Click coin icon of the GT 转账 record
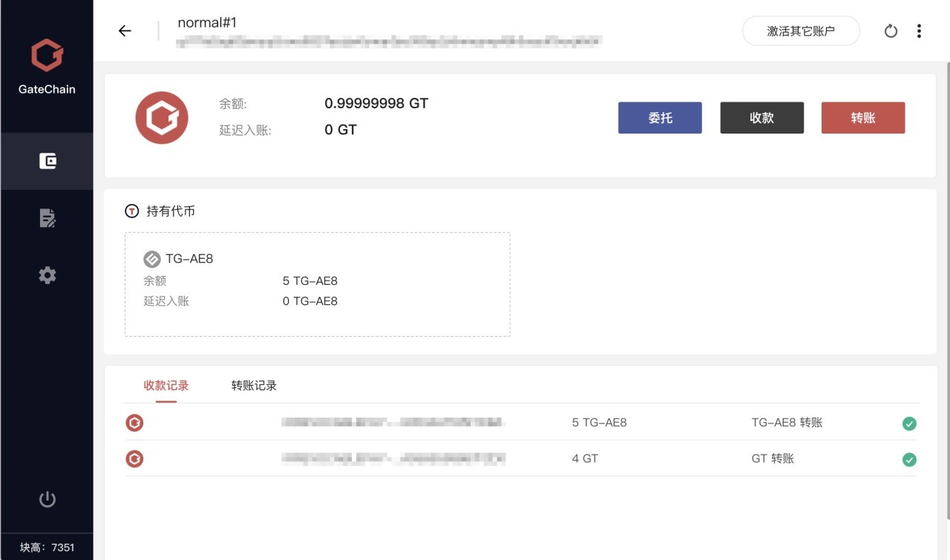Image resolution: width=950 pixels, height=560 pixels. click(x=134, y=458)
